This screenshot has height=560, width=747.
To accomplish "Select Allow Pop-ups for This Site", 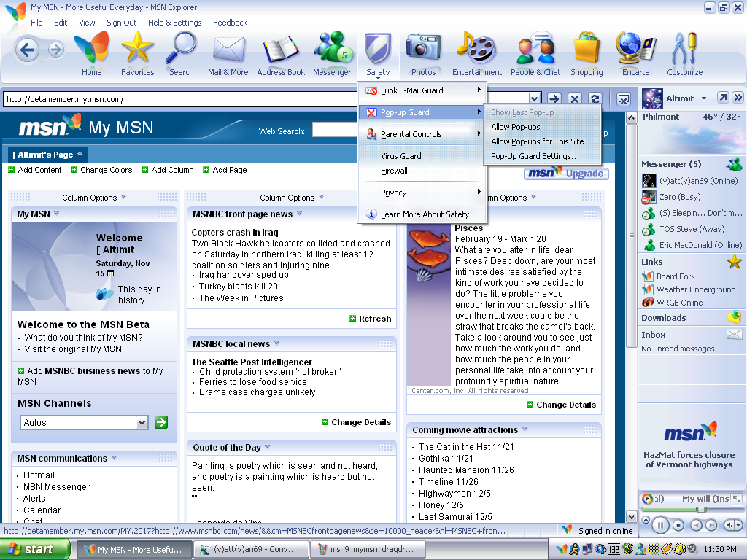I will (537, 141).
